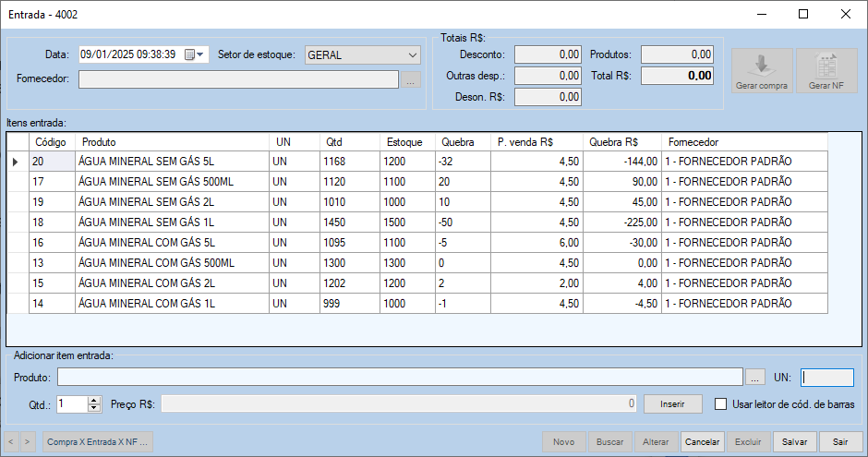Sort by the Produto column header
This screenshot has width=868, height=457.
point(173,142)
